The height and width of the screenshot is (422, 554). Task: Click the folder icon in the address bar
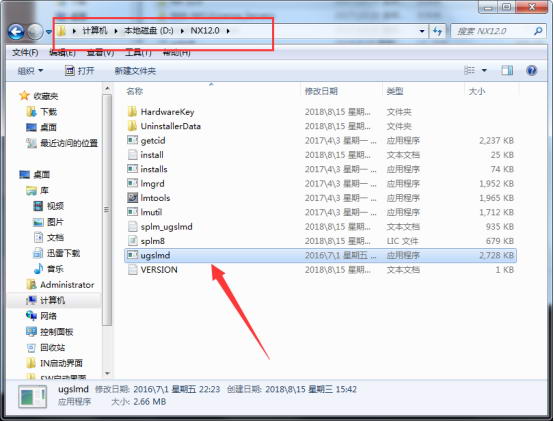point(61,31)
